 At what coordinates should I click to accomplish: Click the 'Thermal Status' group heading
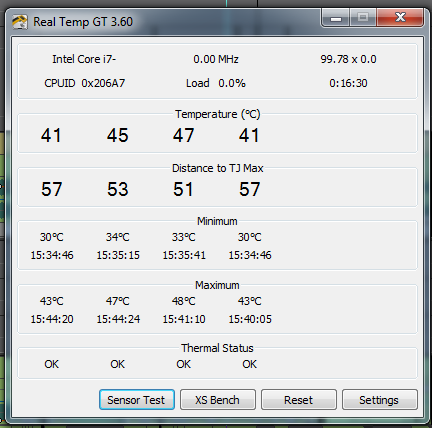217,348
